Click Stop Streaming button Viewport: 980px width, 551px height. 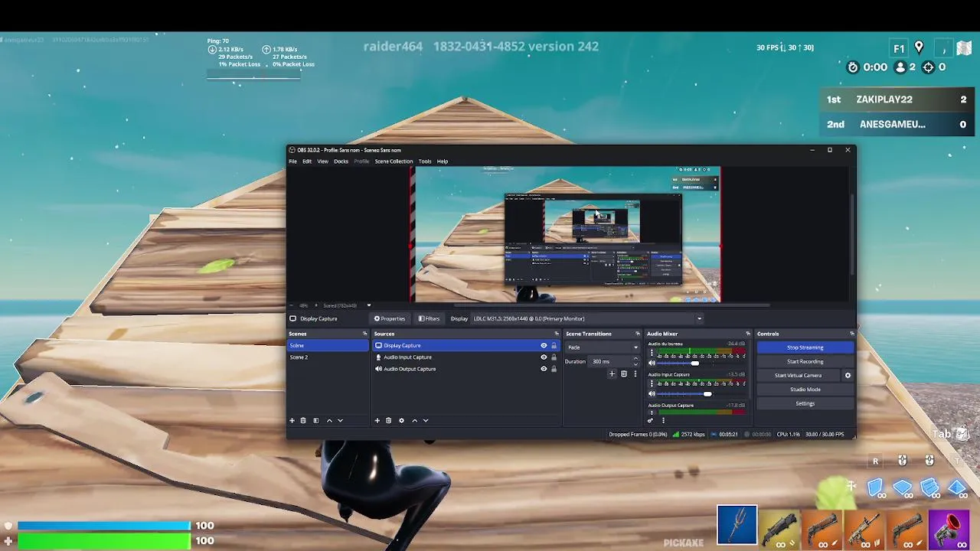tap(805, 347)
